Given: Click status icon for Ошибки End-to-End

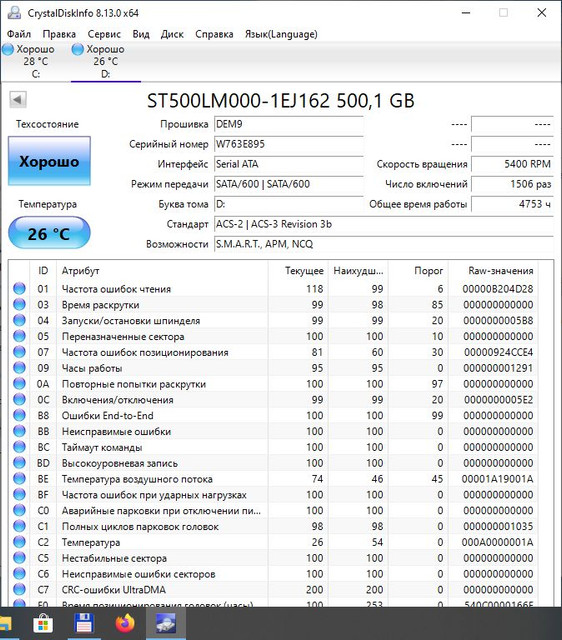Looking at the screenshot, I should tap(19, 416).
